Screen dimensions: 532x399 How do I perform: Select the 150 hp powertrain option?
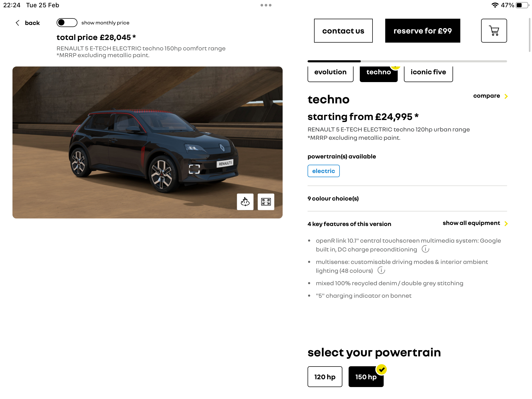point(366,377)
